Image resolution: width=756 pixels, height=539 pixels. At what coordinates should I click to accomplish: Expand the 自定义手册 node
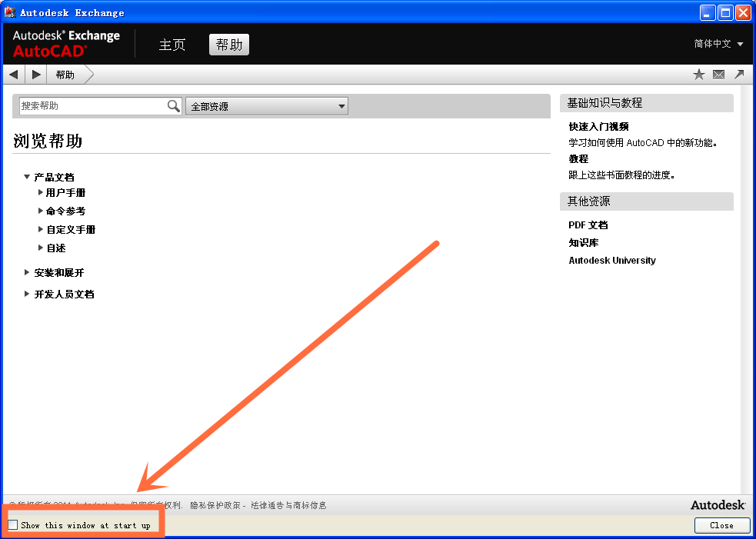point(41,229)
